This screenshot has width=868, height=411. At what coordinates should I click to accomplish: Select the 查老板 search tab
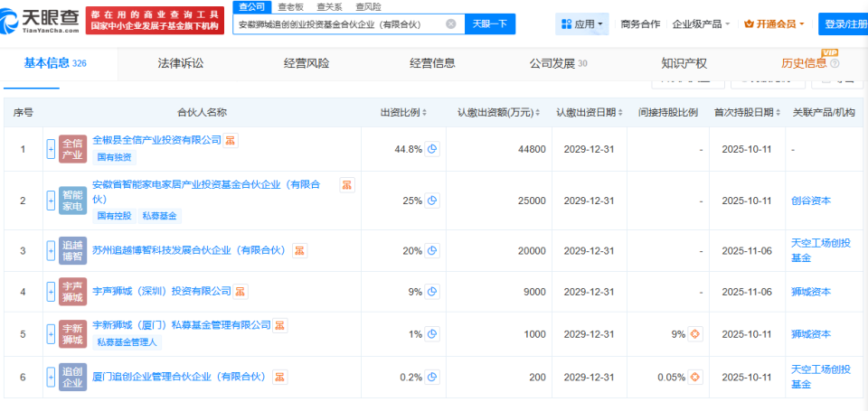(x=290, y=6)
